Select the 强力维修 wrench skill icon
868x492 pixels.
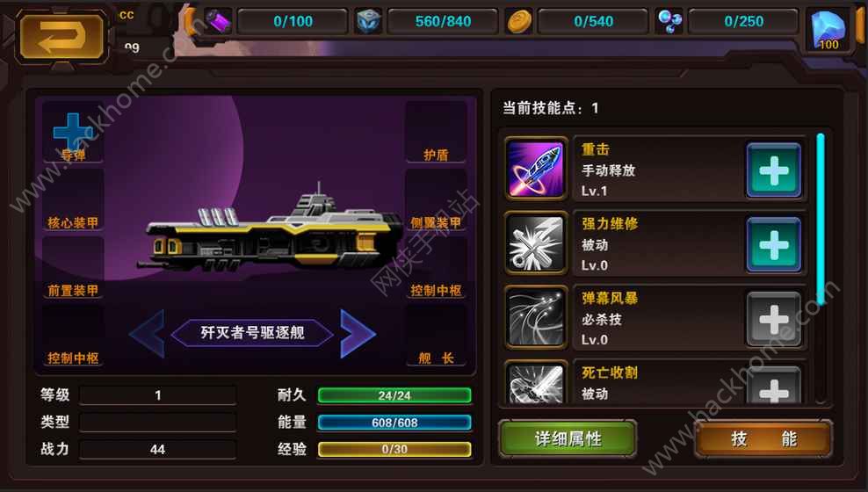[535, 243]
